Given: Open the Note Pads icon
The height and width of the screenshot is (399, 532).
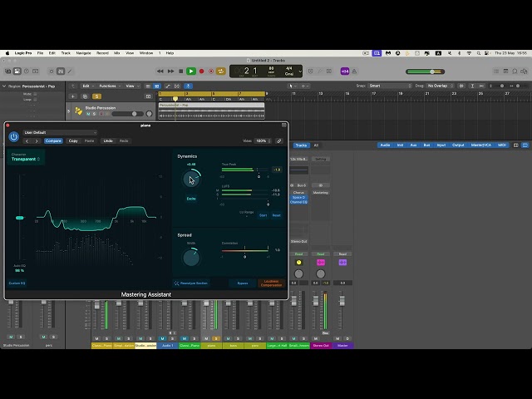Looking at the screenshot, I should [505, 71].
